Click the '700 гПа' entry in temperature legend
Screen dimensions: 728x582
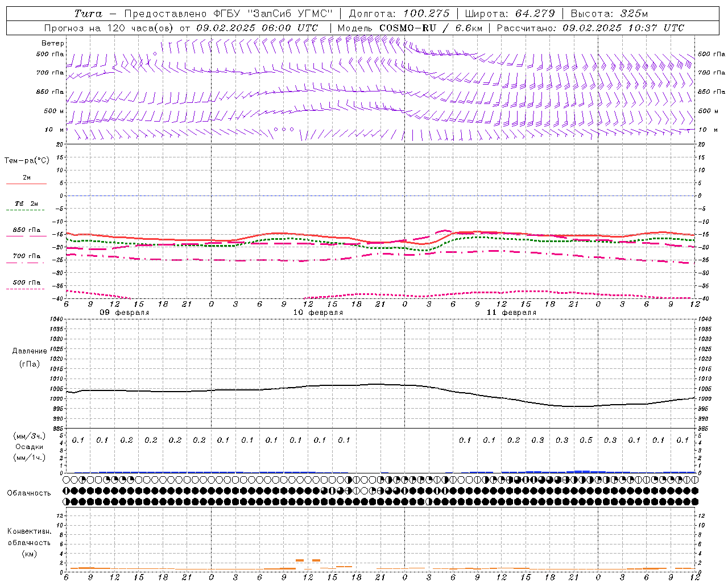click(27, 256)
